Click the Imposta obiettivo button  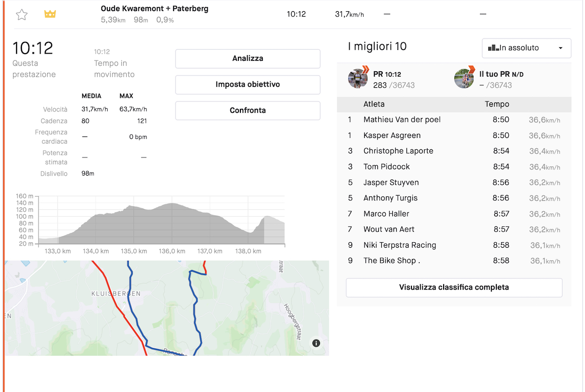pyautogui.click(x=248, y=84)
